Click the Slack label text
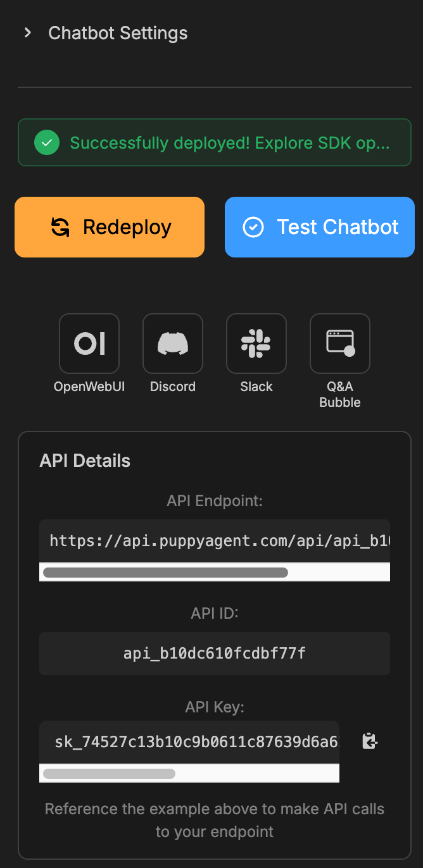Screen dimensions: 423x868 (x=256, y=387)
